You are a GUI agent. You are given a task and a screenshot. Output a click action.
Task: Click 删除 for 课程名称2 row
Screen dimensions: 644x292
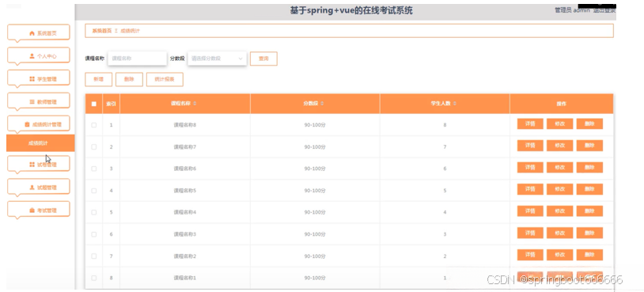tap(589, 255)
